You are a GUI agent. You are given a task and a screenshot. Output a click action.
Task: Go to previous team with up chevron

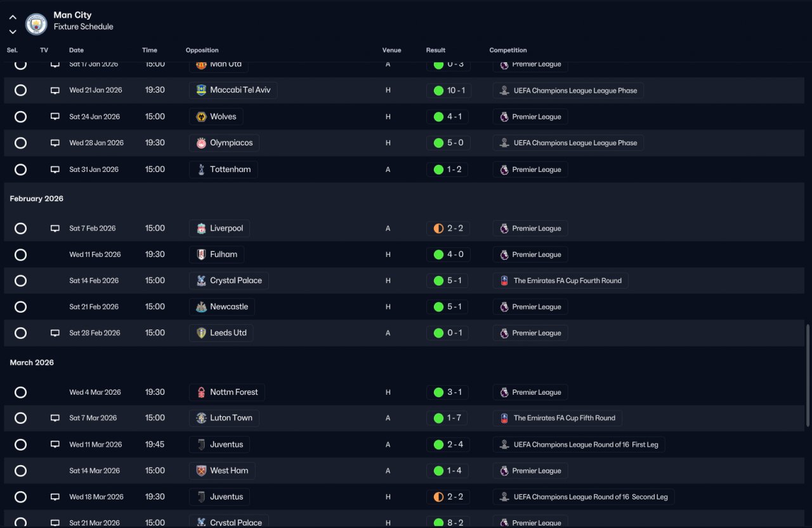[x=13, y=17]
